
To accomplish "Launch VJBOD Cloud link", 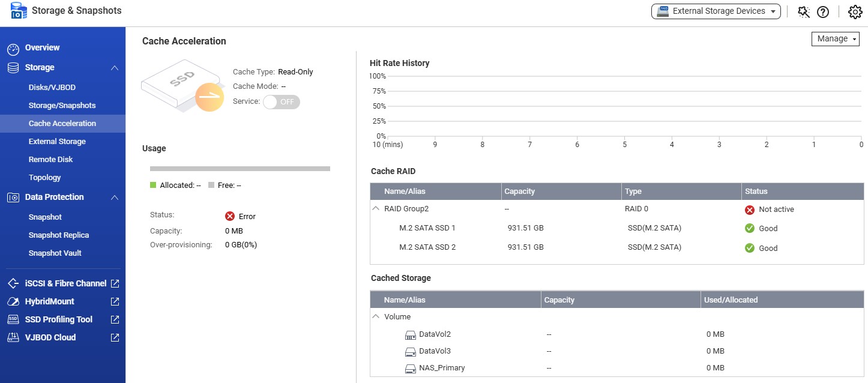I will tap(50, 337).
